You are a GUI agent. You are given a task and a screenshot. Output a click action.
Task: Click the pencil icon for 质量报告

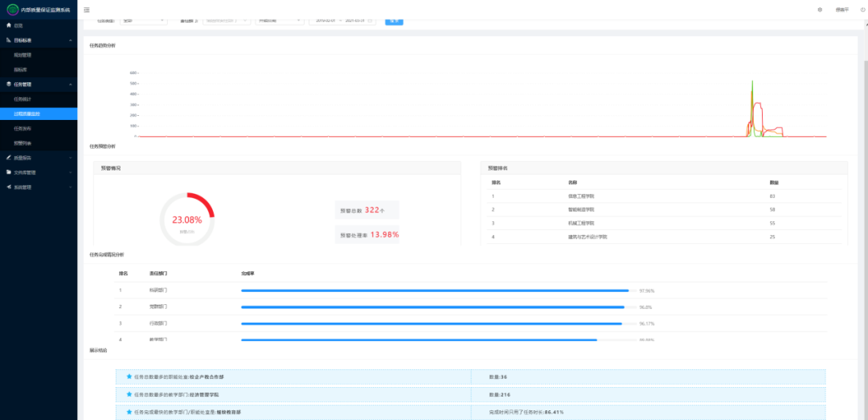point(9,158)
